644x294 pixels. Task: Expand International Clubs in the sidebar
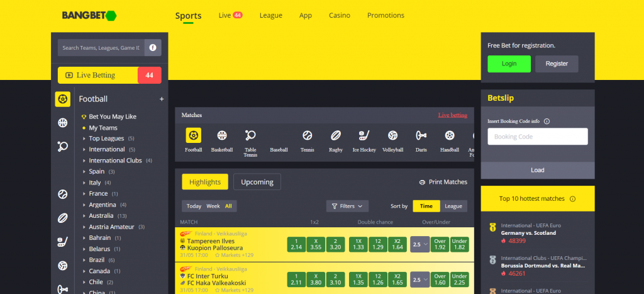click(x=118, y=161)
